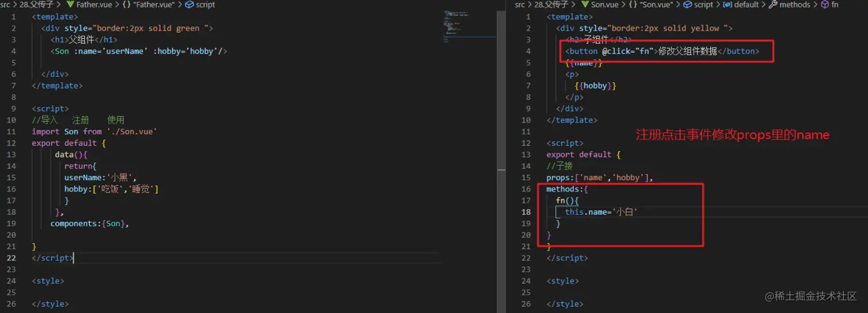Click the "fn(){" line in Son.vue editor
This screenshot has height=313, width=868.
point(567,200)
